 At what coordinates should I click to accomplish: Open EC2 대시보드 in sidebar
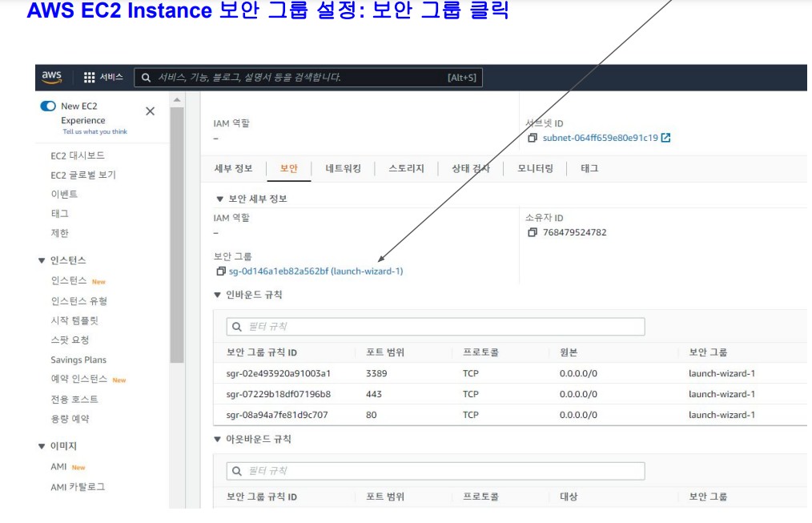78,155
